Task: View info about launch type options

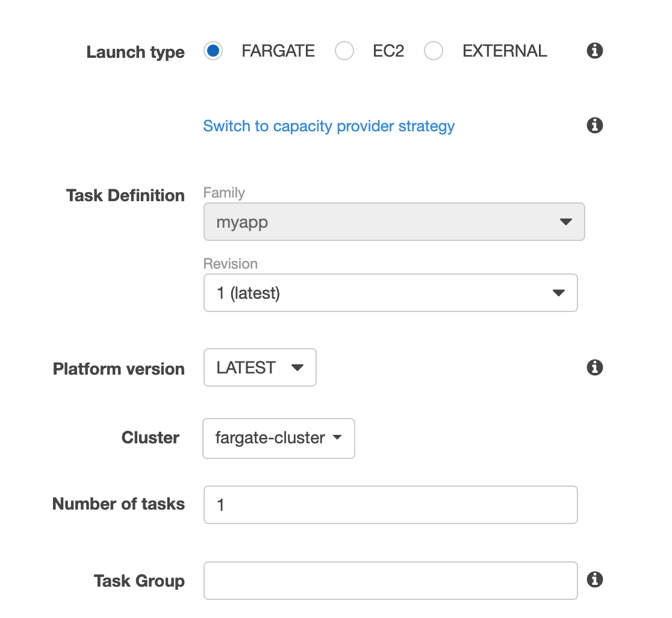Action: pyautogui.click(x=594, y=51)
